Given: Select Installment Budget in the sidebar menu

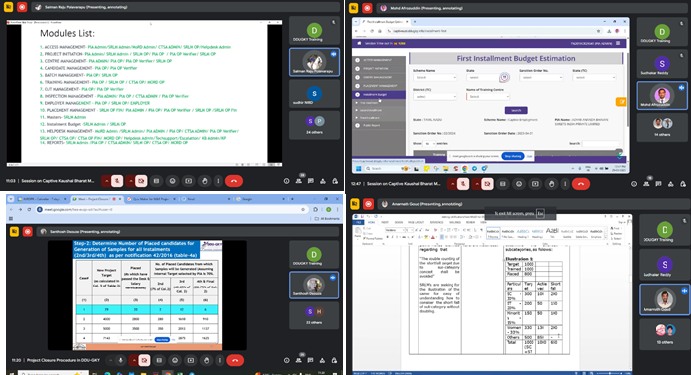Looking at the screenshot, I should click(x=379, y=95).
